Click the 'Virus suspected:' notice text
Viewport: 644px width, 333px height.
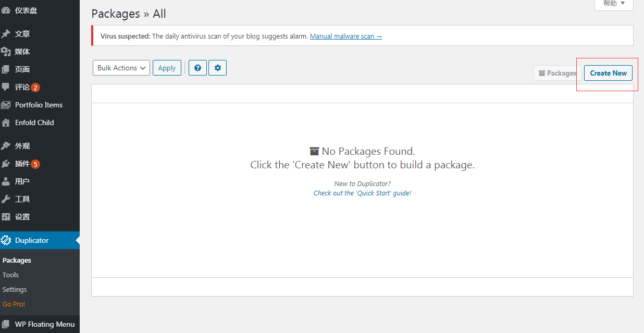126,36
